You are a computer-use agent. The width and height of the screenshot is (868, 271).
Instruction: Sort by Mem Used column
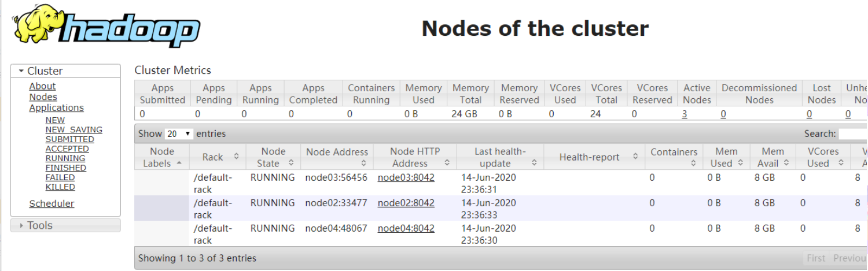click(726, 157)
